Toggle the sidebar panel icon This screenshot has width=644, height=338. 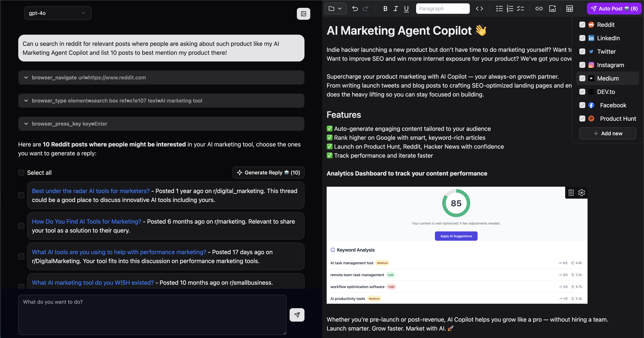(303, 14)
